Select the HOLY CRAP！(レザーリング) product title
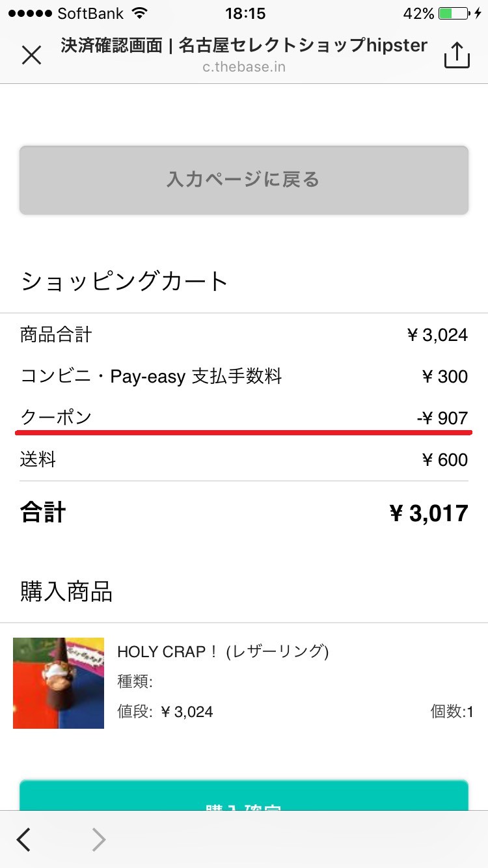The width and height of the screenshot is (488, 868). click(223, 651)
